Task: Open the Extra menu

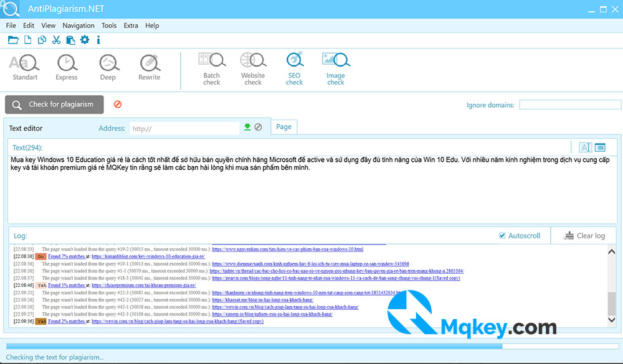Action: click(x=131, y=26)
